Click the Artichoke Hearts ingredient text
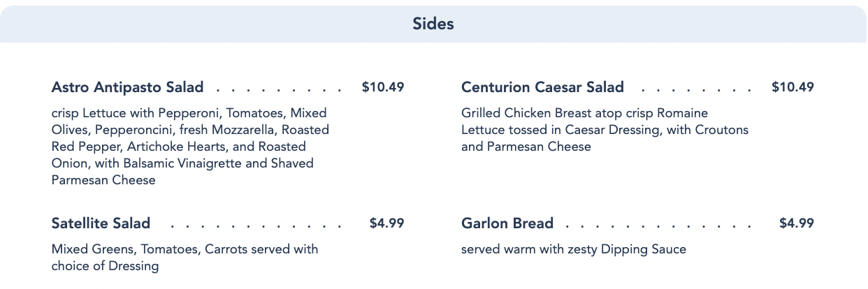This screenshot has height=289, width=868. (x=180, y=147)
